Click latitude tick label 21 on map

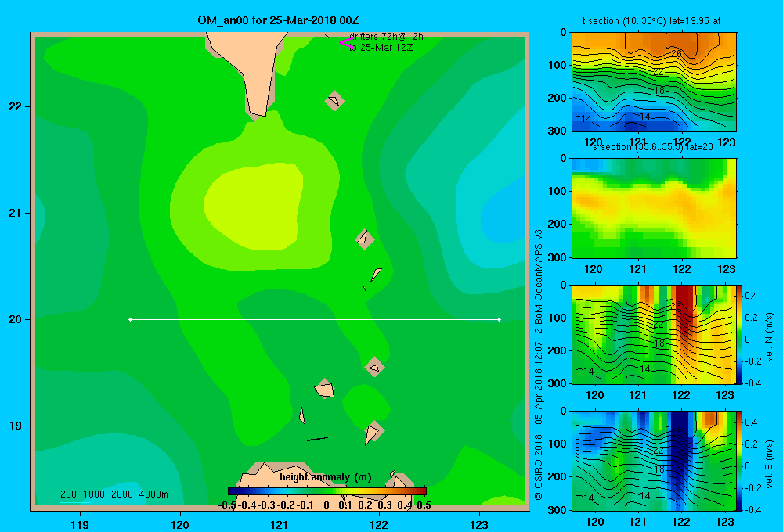click(16, 213)
